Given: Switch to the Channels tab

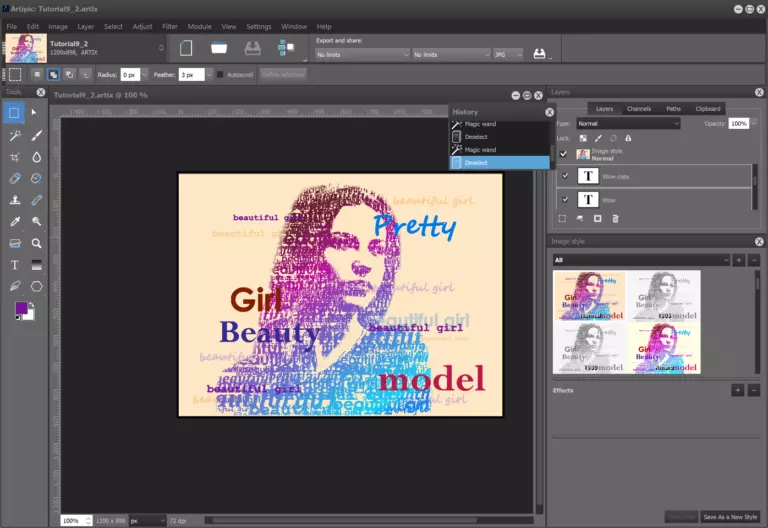Looking at the screenshot, I should pos(639,108).
